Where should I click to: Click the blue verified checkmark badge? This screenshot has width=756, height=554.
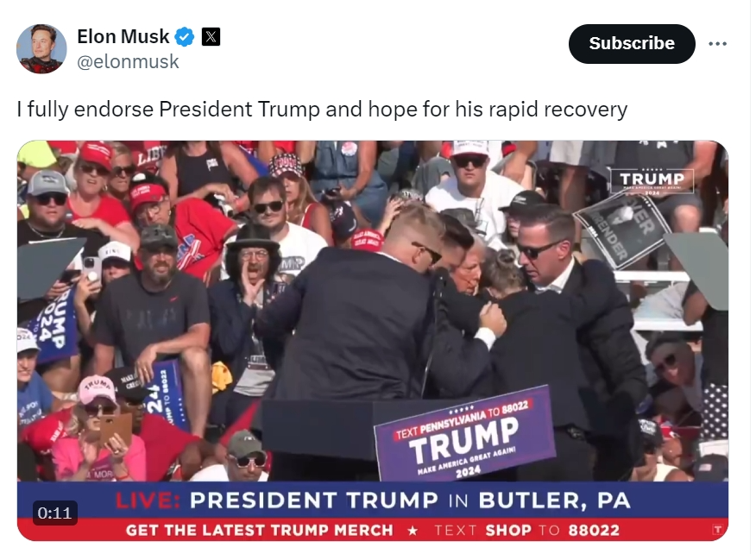click(184, 36)
